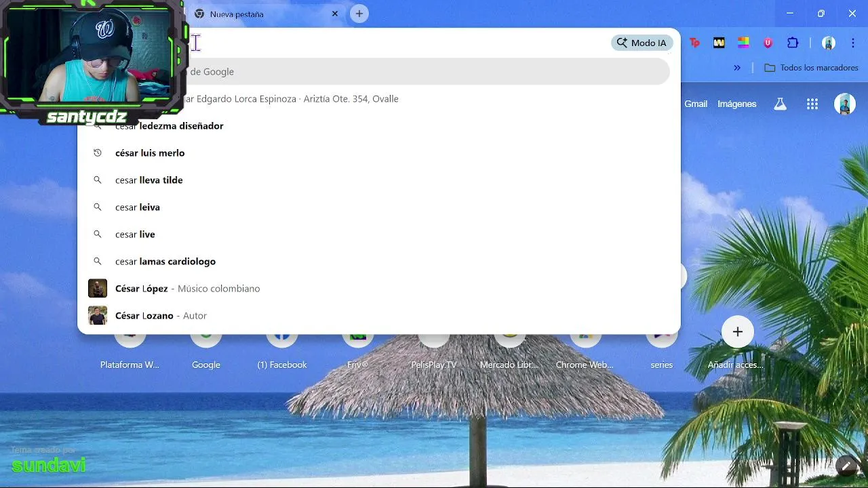Open the Google account avatar on page
Viewport: 868px width, 488px height.
tap(844, 104)
